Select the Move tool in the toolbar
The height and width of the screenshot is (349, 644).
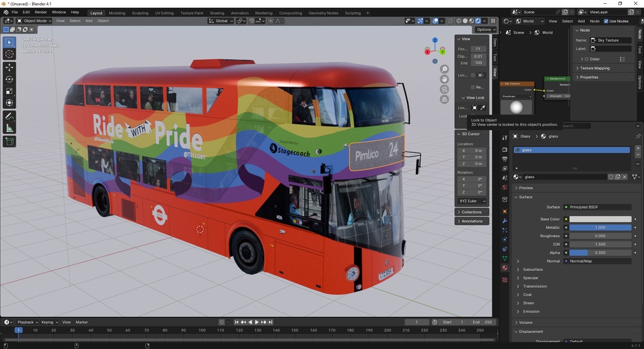pos(9,67)
